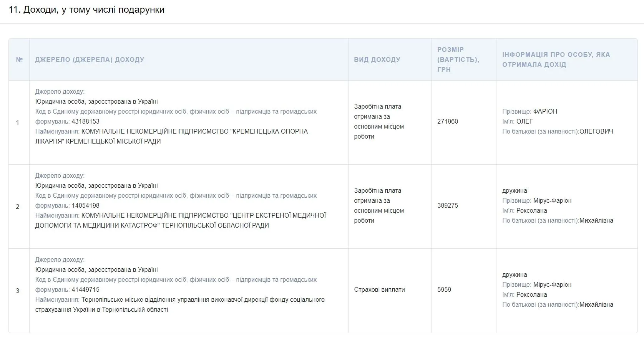Image resolution: width=644 pixels, height=342 pixels.
Task: Click first name 'ОЛЕГ'
Action: point(524,121)
